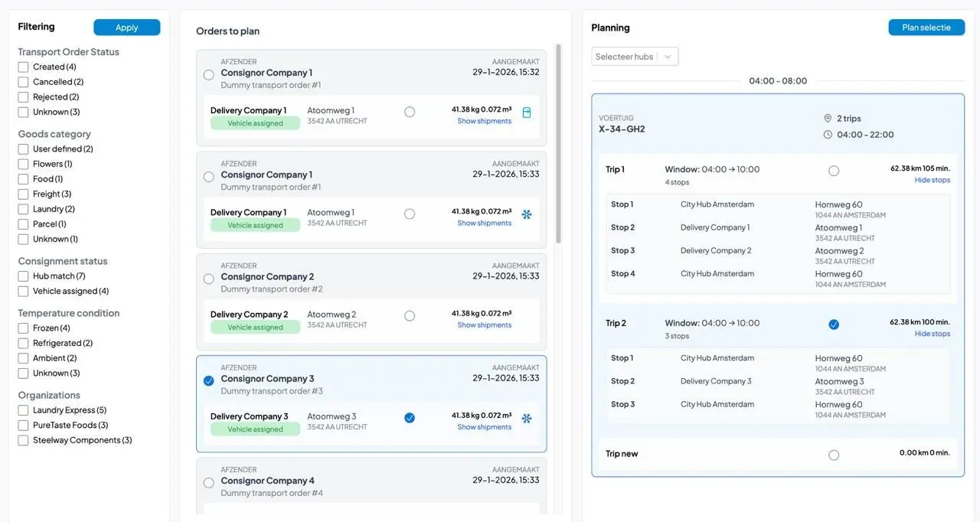The image size is (980, 522).
Task: Click the Dummy transport order #4 text
Action: click(x=272, y=493)
